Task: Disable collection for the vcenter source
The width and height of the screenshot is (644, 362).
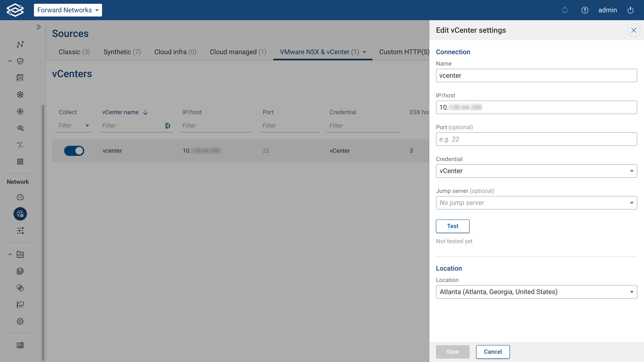Action: click(74, 151)
